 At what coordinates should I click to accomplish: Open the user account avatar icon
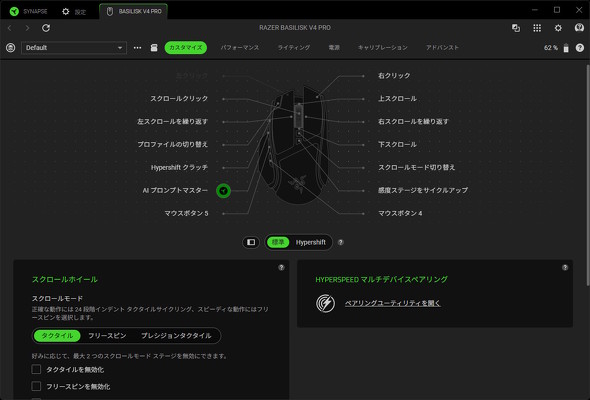tap(579, 27)
